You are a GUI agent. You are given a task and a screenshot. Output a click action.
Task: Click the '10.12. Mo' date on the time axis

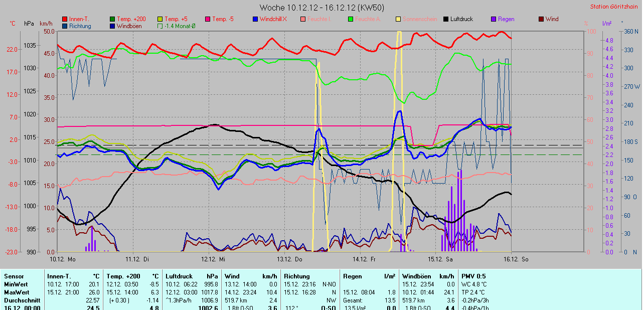[x=62, y=259]
